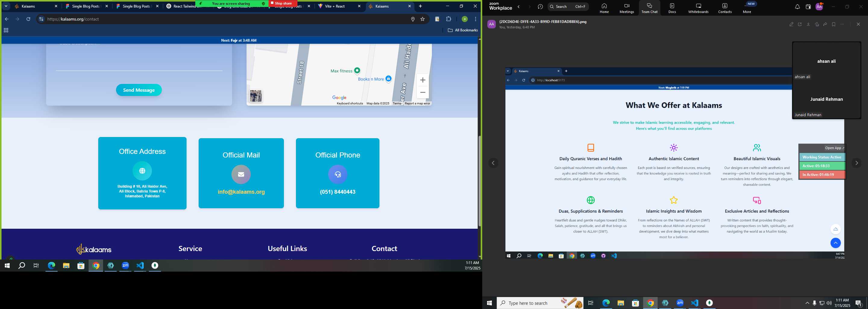Switch map to satellite view thumbnail

[256, 96]
